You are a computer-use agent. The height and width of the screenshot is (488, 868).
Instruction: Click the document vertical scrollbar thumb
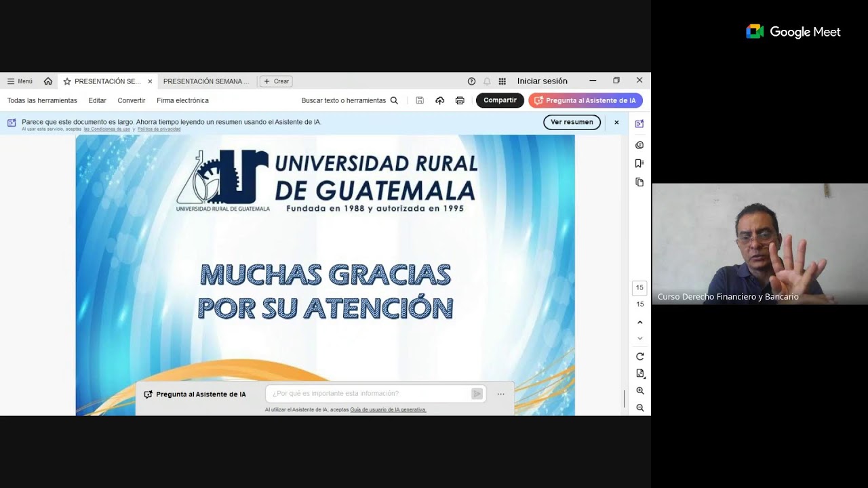625,399
